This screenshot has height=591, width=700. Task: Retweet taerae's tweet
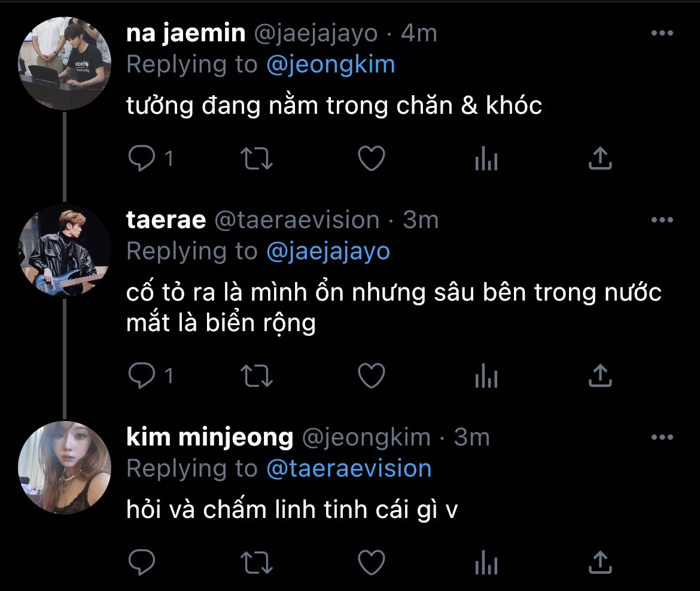pos(256,375)
